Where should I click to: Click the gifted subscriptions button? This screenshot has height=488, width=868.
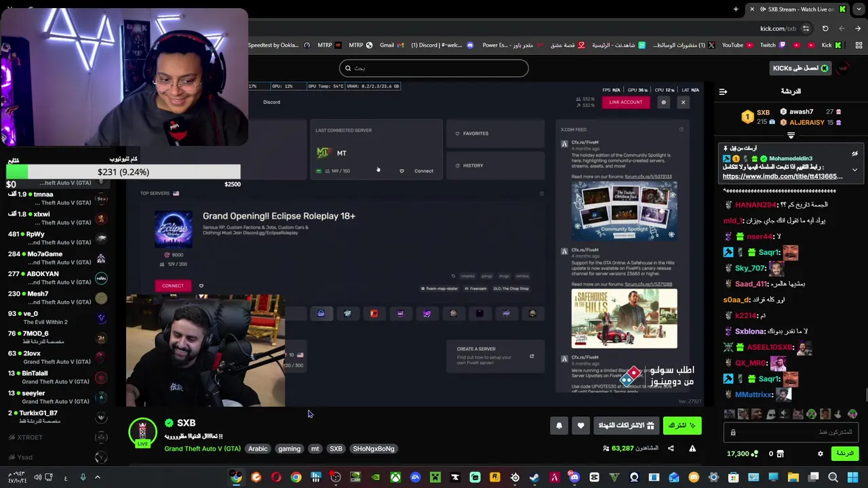(x=626, y=426)
